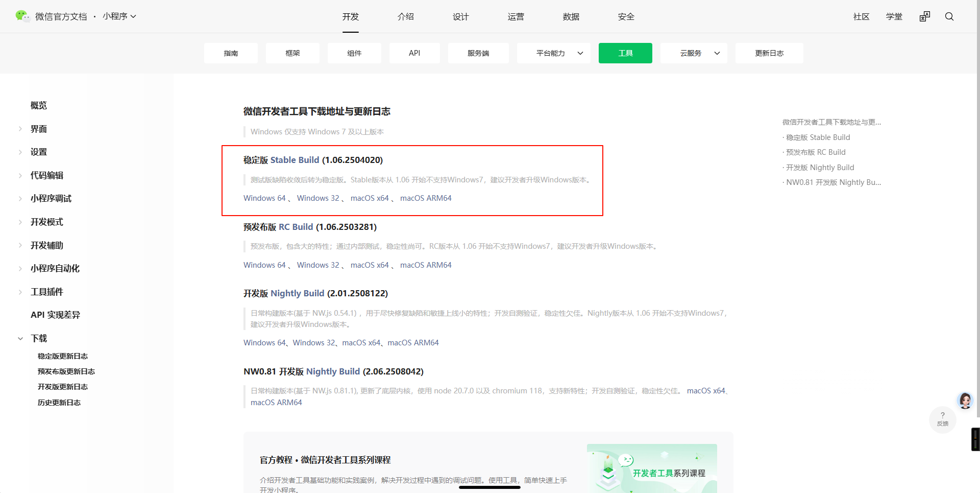Open 概览 in the sidebar
Viewport: 980px width, 493px height.
point(39,105)
